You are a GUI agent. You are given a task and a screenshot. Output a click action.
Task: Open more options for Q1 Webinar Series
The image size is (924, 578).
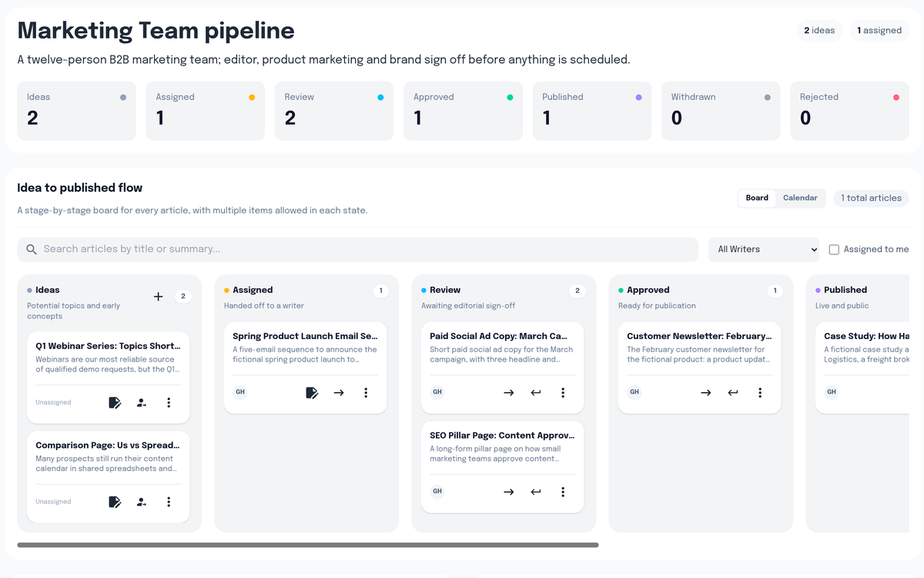169,402
